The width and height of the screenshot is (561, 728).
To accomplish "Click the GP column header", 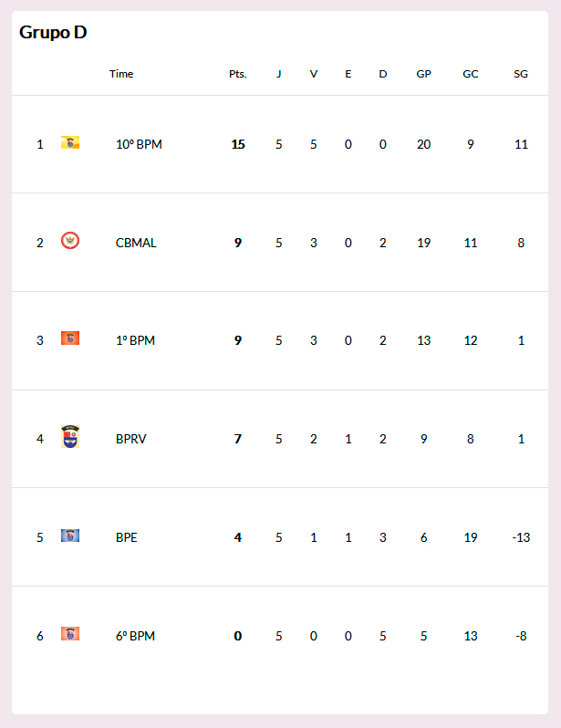I will click(423, 74).
